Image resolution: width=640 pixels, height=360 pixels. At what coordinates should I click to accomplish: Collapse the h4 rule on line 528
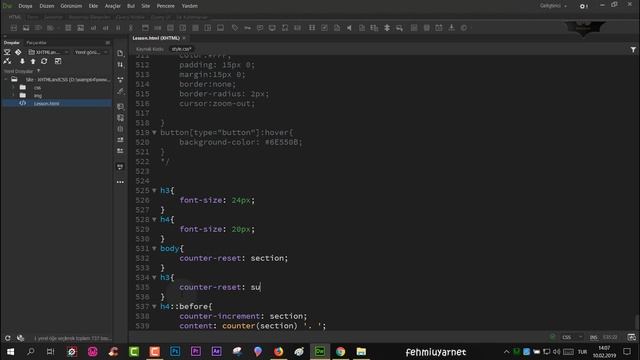click(x=154, y=220)
